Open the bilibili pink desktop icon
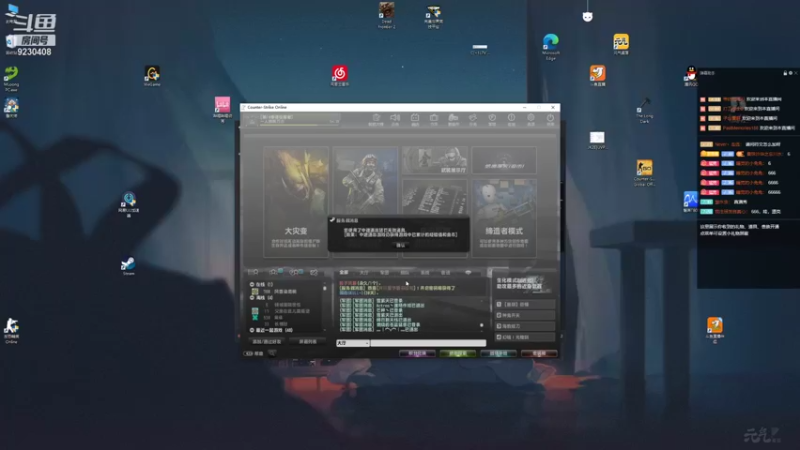The width and height of the screenshot is (800, 450). tap(222, 105)
